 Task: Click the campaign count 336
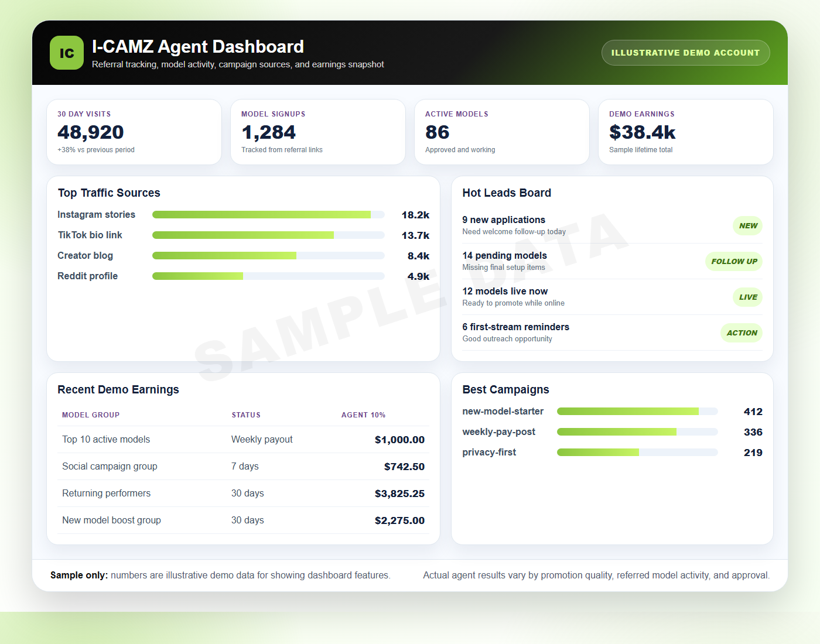pyautogui.click(x=753, y=432)
